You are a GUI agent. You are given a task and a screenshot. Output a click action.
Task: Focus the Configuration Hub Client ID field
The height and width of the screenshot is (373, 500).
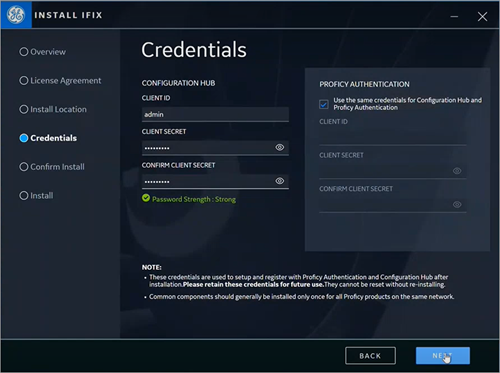tap(215, 114)
